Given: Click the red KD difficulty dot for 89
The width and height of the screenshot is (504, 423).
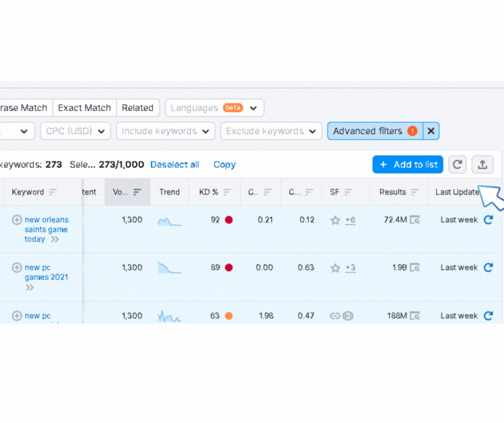Looking at the screenshot, I should 229,267.
